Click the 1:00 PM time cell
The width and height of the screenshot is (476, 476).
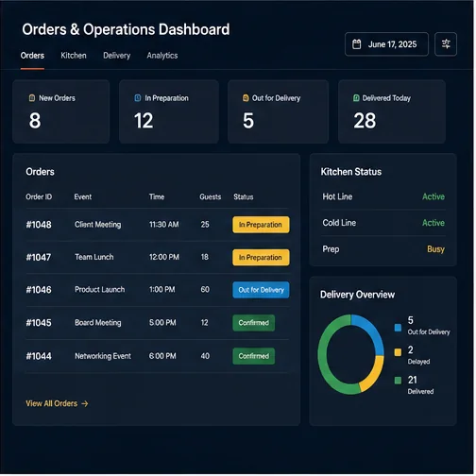point(162,290)
